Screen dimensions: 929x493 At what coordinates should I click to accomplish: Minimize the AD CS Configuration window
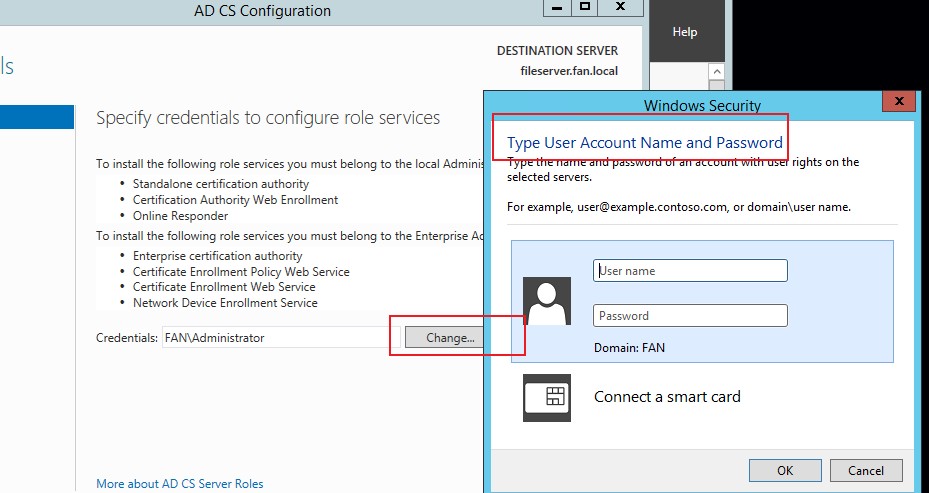[x=557, y=8]
